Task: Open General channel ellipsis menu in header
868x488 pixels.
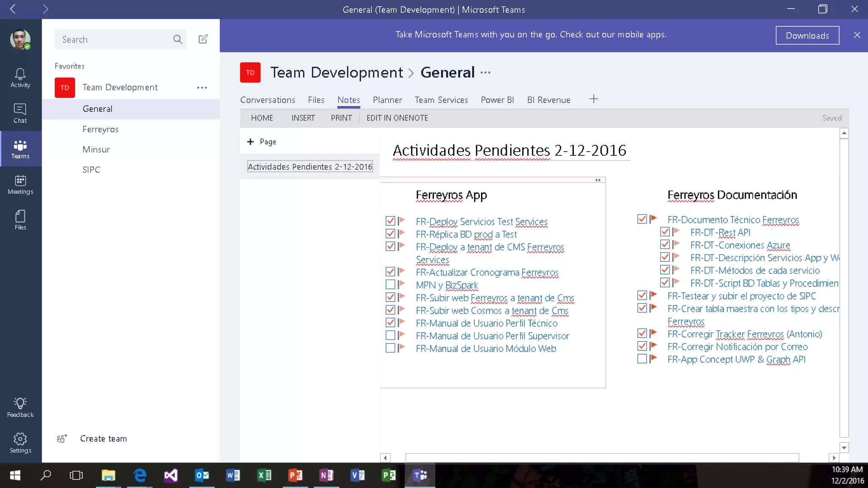Action: pos(486,73)
